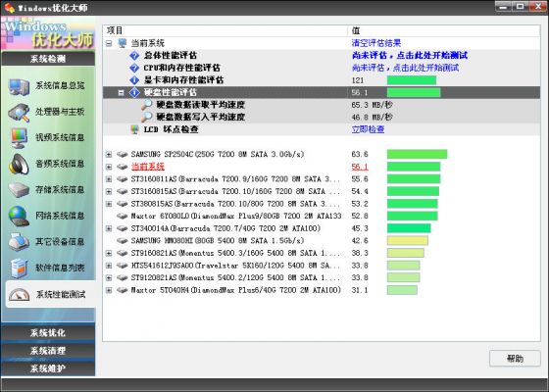Click the green bar for SAMSUNG SP2504C 63.6

tap(417, 154)
